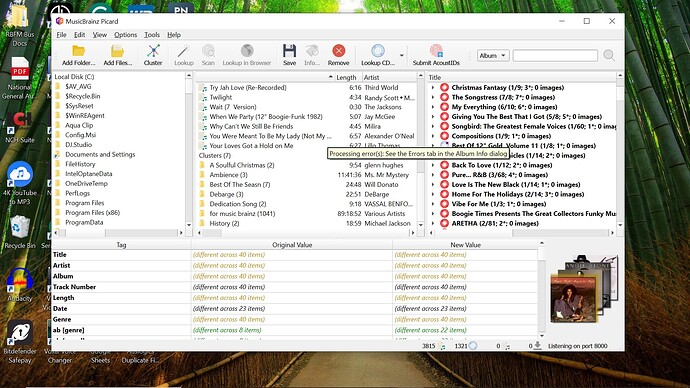The height and width of the screenshot is (388, 690).
Task: Expand Giving You The Best That I Got
Action: coord(433,117)
